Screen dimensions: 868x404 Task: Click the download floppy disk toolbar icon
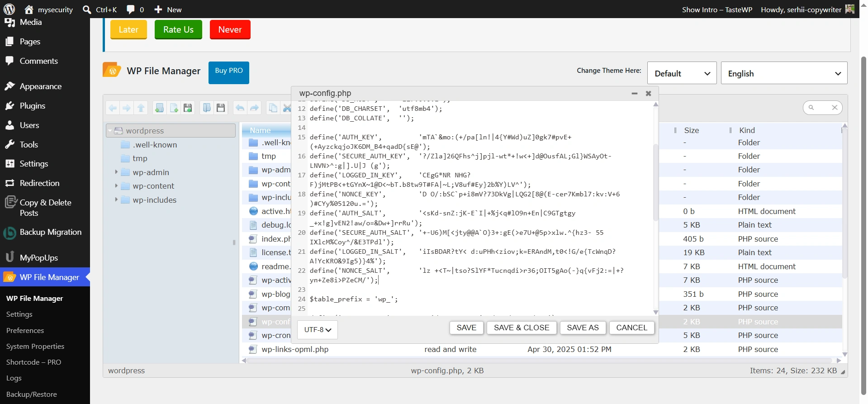(x=221, y=108)
